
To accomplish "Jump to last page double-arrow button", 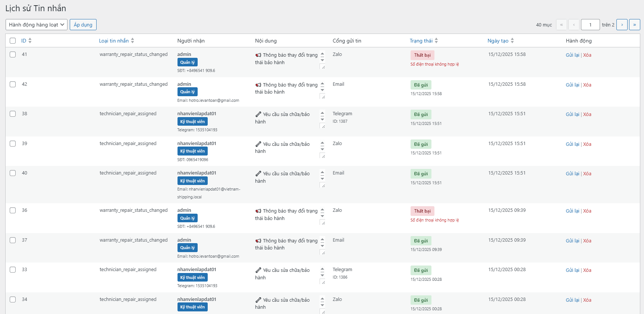I will pyautogui.click(x=634, y=25).
